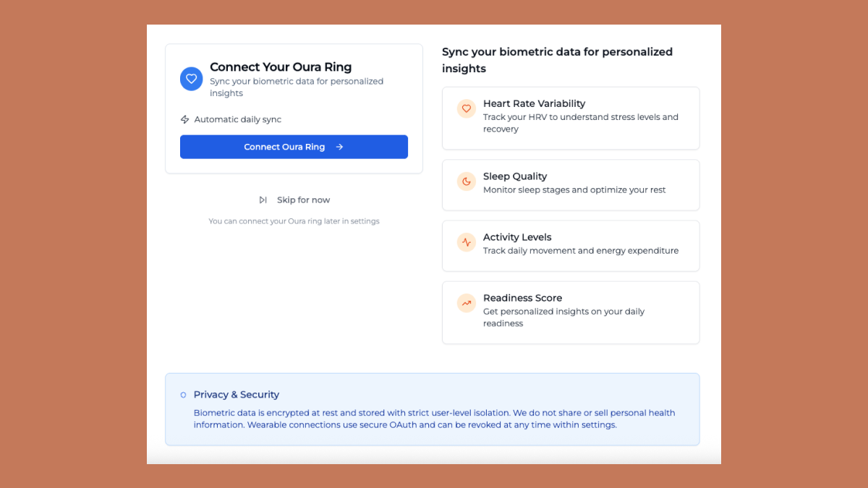Image resolution: width=868 pixels, height=488 pixels.
Task: Open the Activity Levels card
Action: (571, 246)
